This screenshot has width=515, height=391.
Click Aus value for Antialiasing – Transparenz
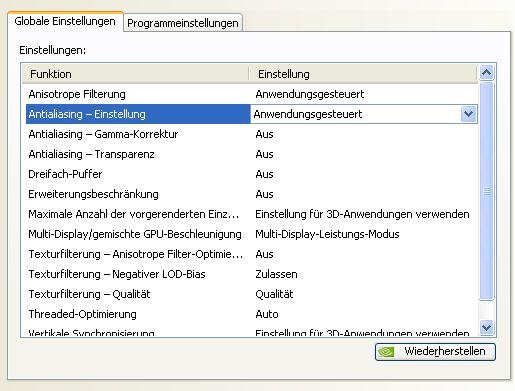tap(264, 154)
